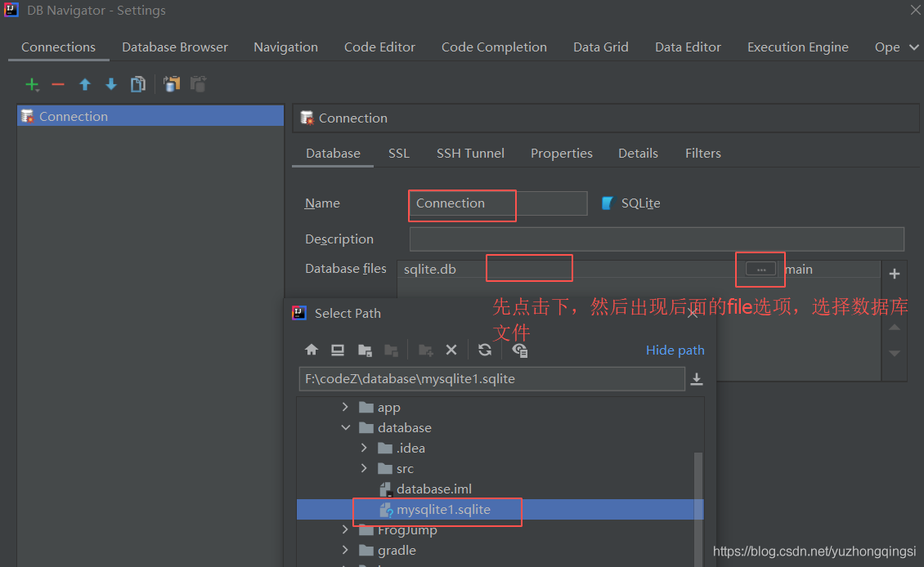This screenshot has width=924, height=567.
Task: Switch to the SSH Tunnel tab
Action: click(470, 154)
